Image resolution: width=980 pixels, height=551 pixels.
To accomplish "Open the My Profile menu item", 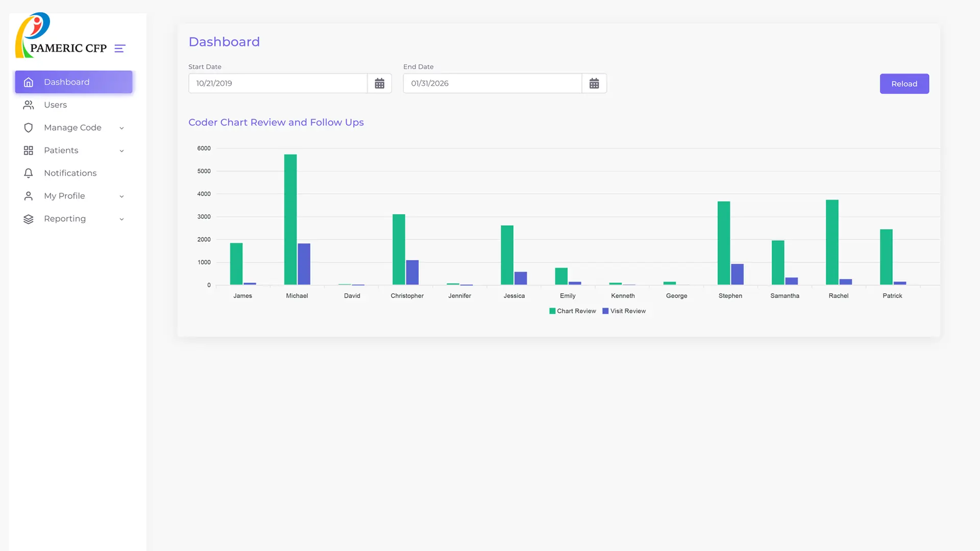I will click(64, 196).
